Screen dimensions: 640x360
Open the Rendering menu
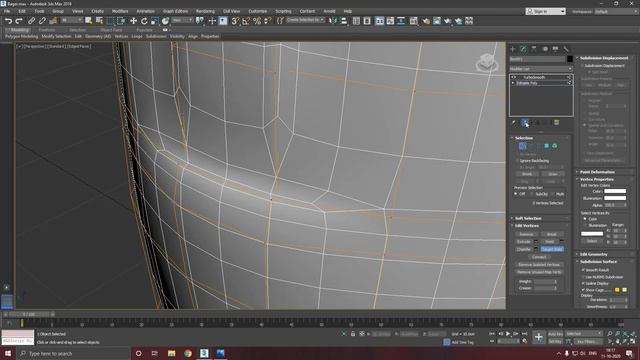[x=205, y=11]
